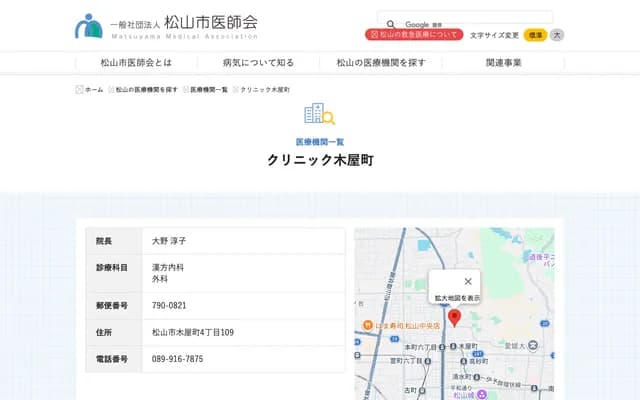Set font size to 大
The image size is (640, 400).
(557, 35)
